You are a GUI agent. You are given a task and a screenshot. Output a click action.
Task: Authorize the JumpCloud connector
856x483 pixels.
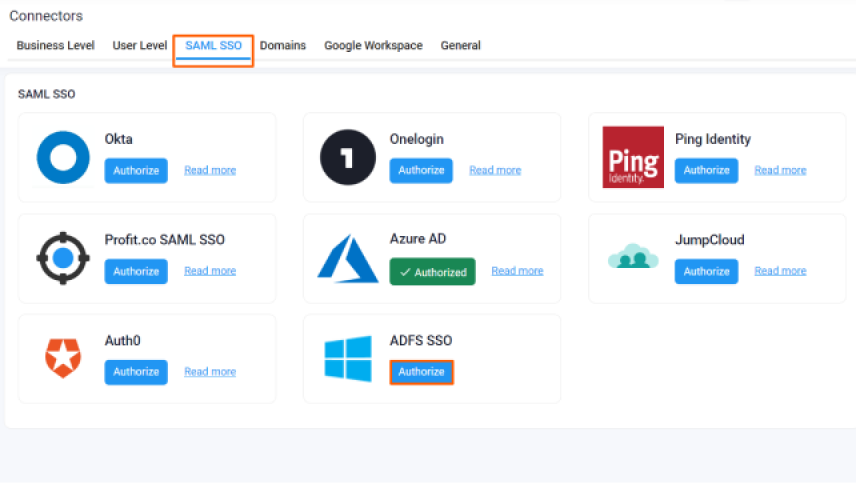706,271
